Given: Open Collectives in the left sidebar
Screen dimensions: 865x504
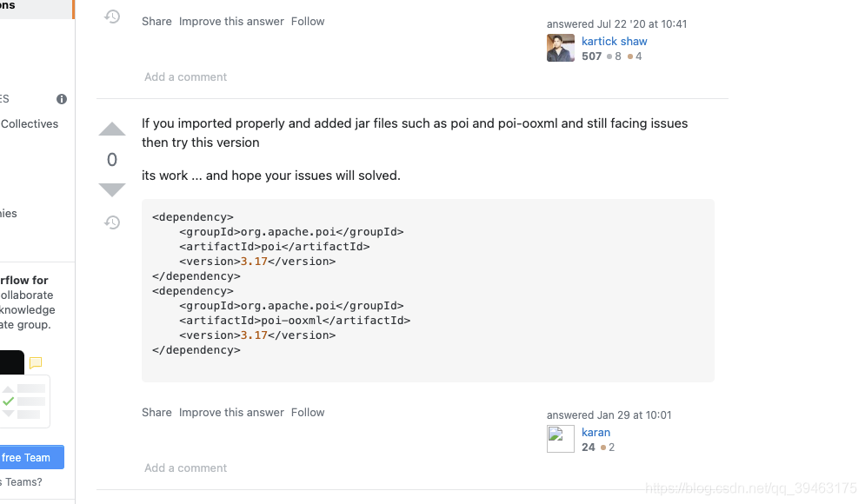Looking at the screenshot, I should [30, 124].
